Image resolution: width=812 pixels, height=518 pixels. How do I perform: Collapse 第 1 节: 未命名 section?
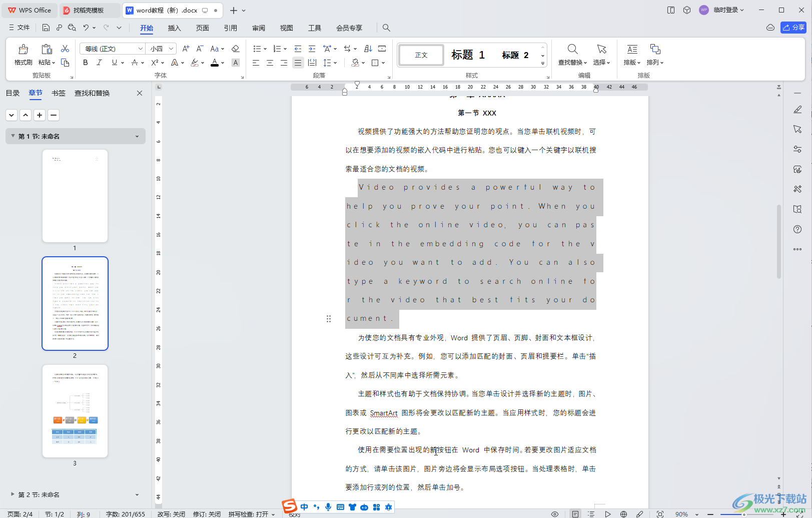(13, 136)
